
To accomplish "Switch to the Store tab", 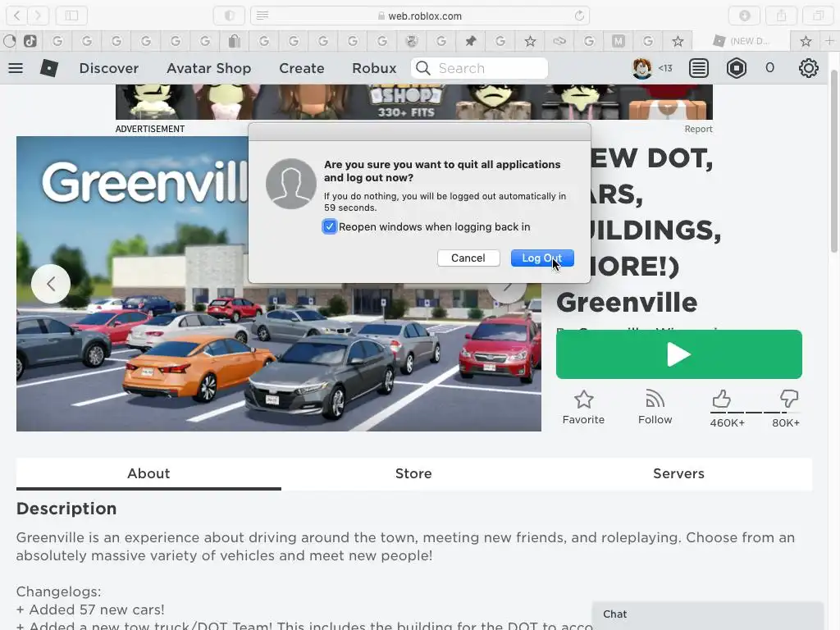I will (413, 473).
